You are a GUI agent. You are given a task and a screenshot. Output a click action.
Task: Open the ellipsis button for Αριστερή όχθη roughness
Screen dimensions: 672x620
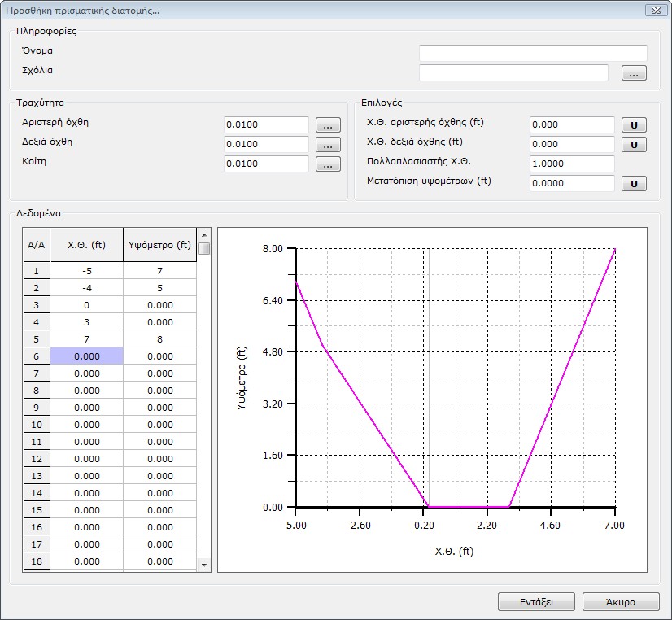(327, 125)
